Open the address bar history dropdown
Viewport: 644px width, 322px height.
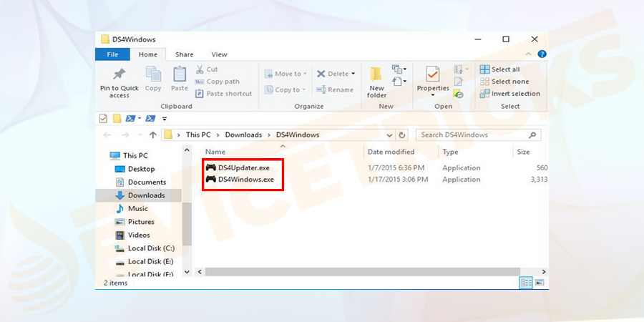389,135
